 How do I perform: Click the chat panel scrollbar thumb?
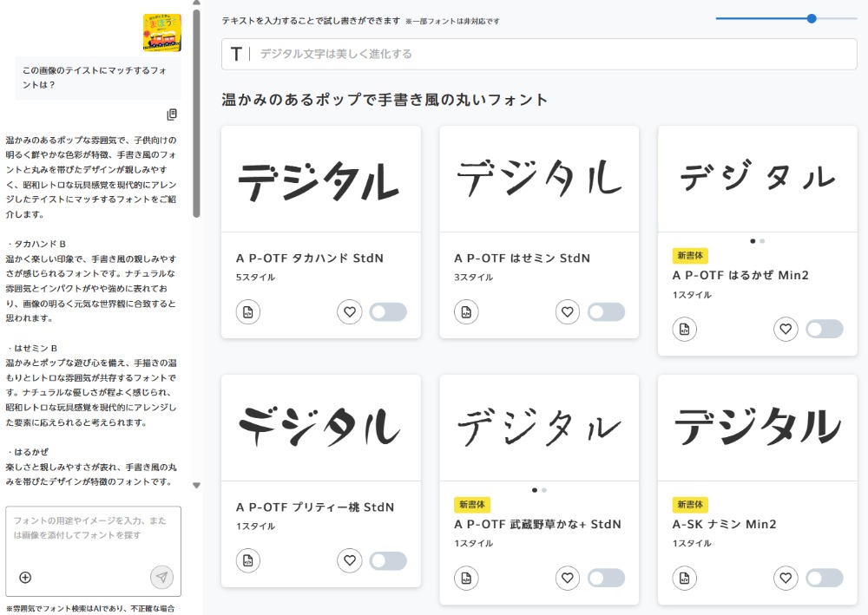(x=196, y=114)
